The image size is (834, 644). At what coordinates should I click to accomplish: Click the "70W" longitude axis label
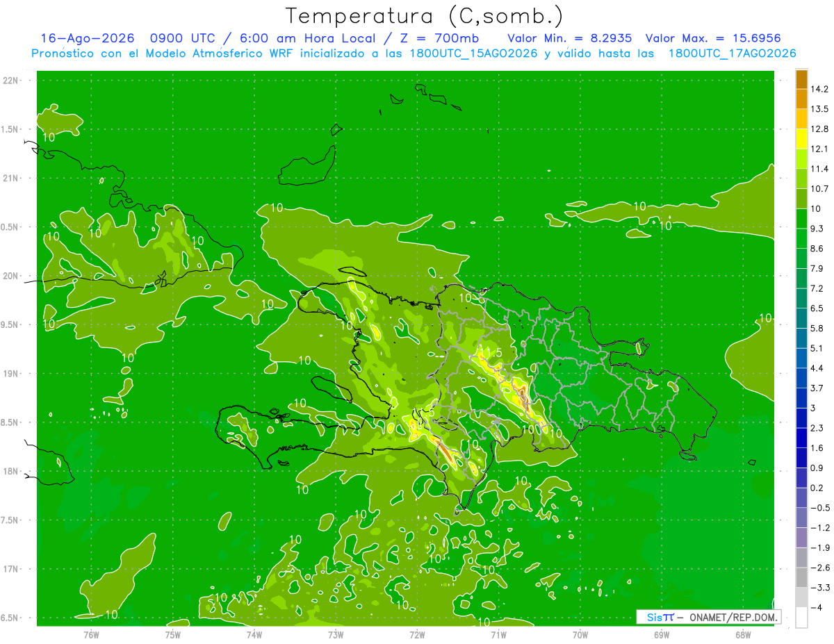click(x=580, y=634)
